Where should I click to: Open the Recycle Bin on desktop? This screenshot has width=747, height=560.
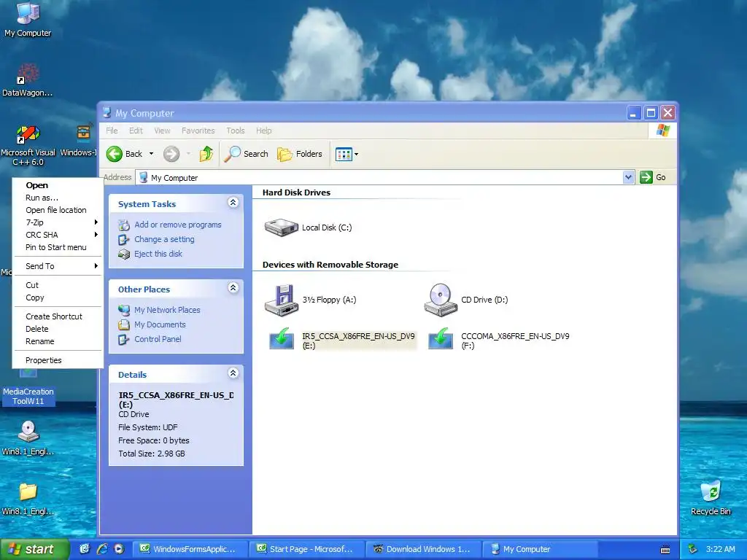[x=711, y=497]
